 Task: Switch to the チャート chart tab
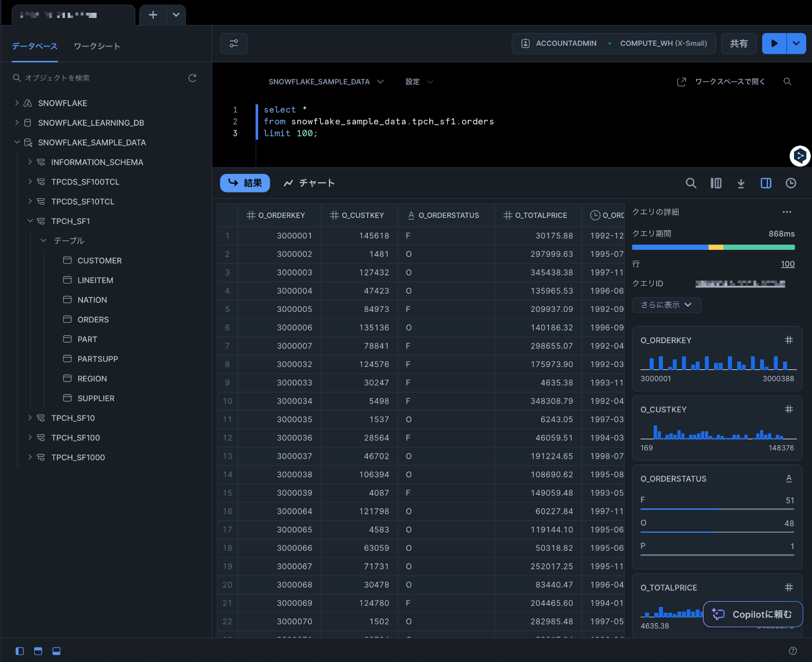[x=309, y=183]
